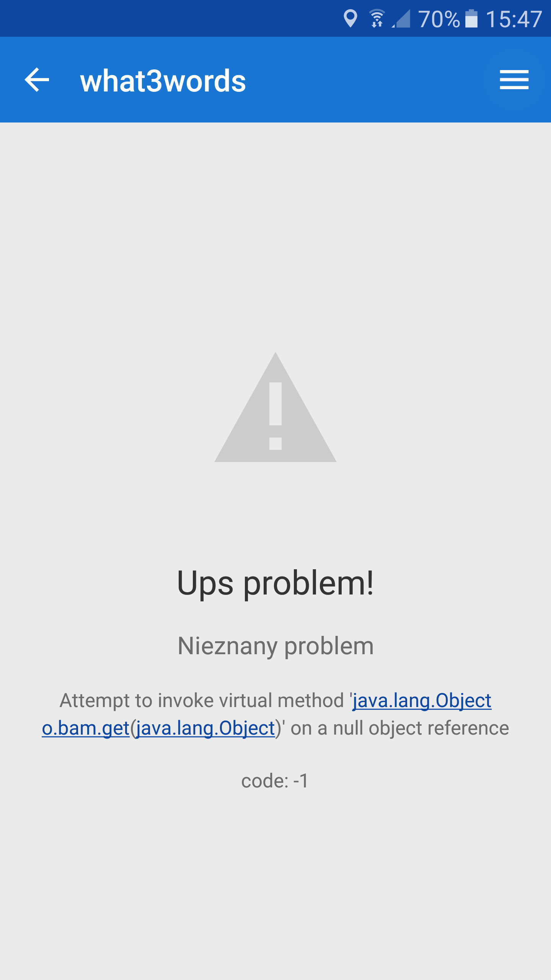Tap the 15:47 clock
This screenshot has height=980, width=551.
point(514,19)
